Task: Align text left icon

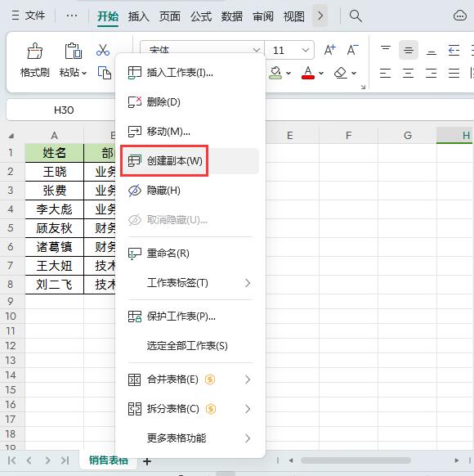Action: (386, 73)
